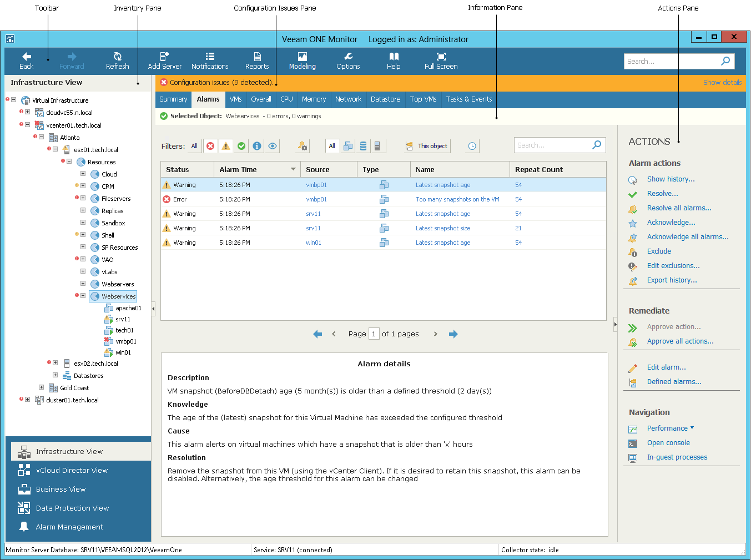Sort by the Alarm Time column arrow
The height and width of the screenshot is (560, 751).
293,169
